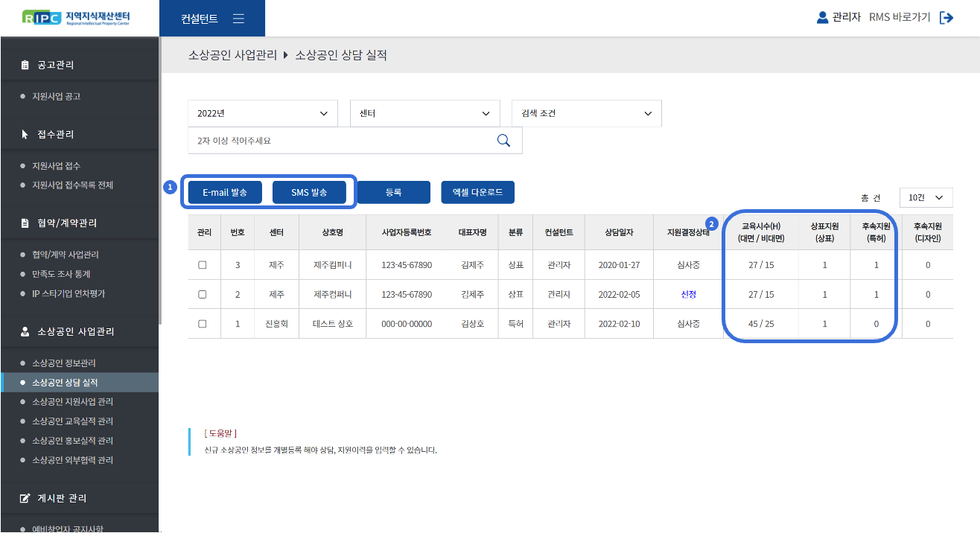Select the checkbox for 테스트 상호 row
980x533 pixels.
(x=202, y=324)
